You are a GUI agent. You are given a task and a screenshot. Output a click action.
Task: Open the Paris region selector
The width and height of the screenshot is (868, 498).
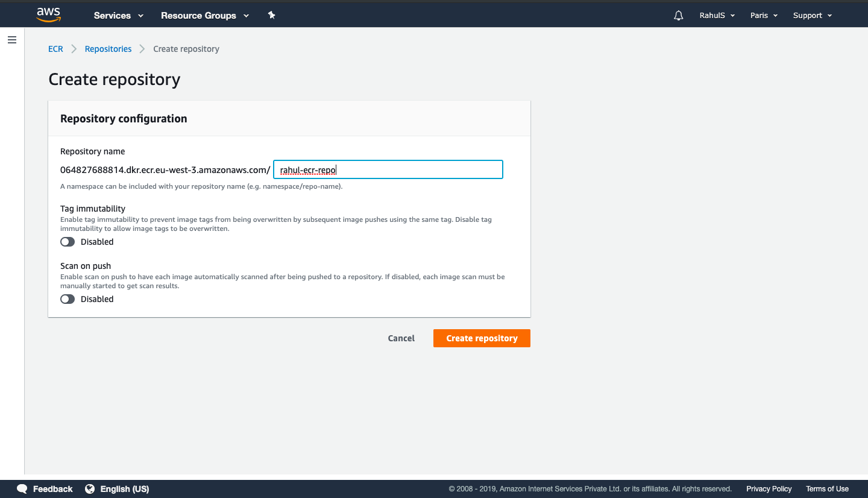[764, 16]
